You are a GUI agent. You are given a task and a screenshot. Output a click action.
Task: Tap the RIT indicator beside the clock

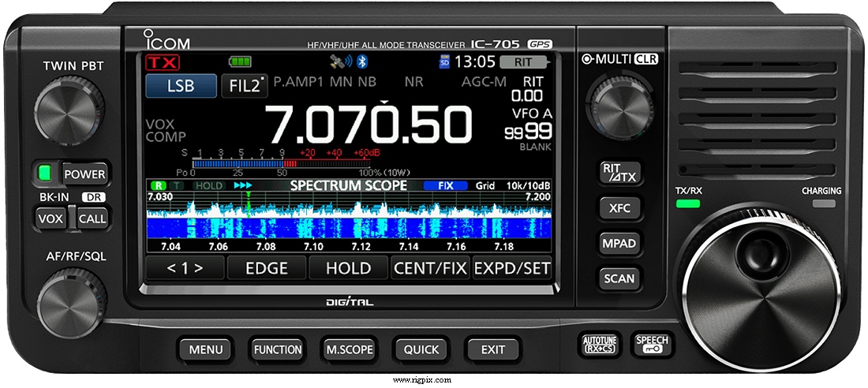[525, 62]
